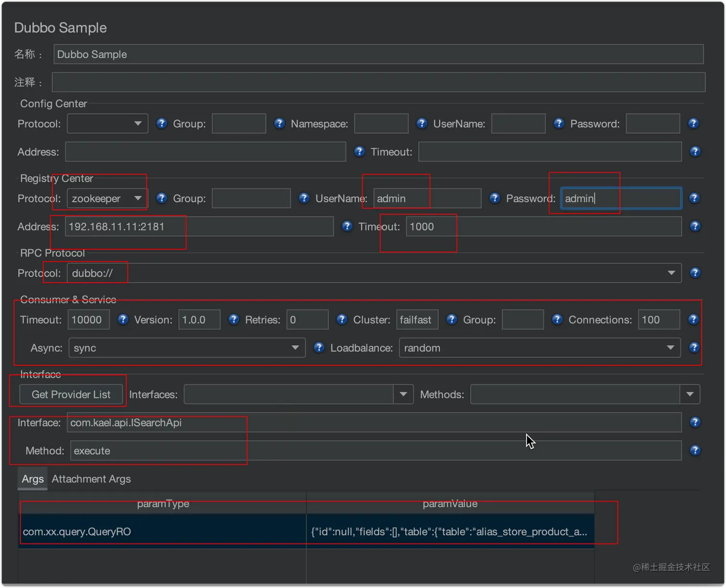Click Registry Timeout field with 1000
726x588 pixels.
(x=544, y=226)
